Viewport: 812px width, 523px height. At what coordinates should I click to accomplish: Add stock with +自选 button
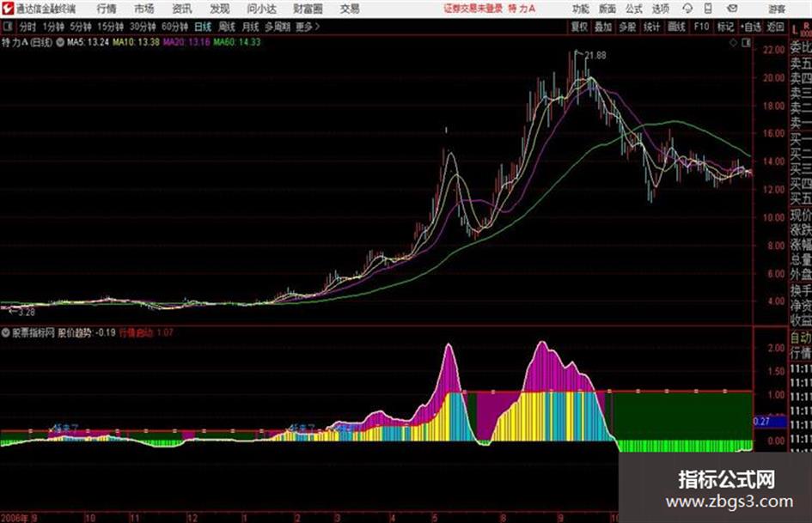[751, 27]
